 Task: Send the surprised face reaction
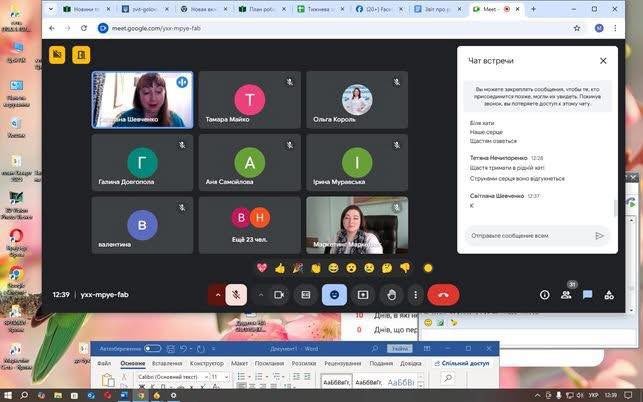(x=351, y=268)
